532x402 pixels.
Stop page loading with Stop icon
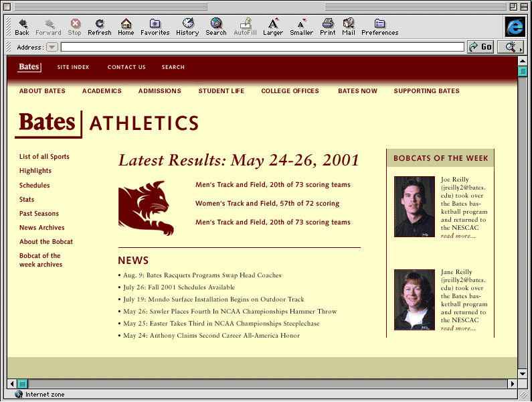(x=75, y=27)
